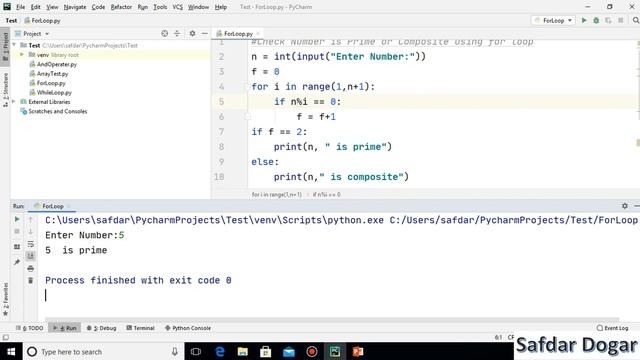Viewport: 640px width, 360px height.
Task: Open PowerPoint from taskbar
Action: [358, 351]
